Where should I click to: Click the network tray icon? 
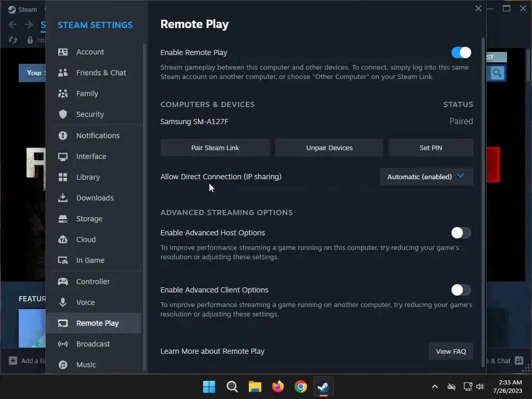point(468,387)
